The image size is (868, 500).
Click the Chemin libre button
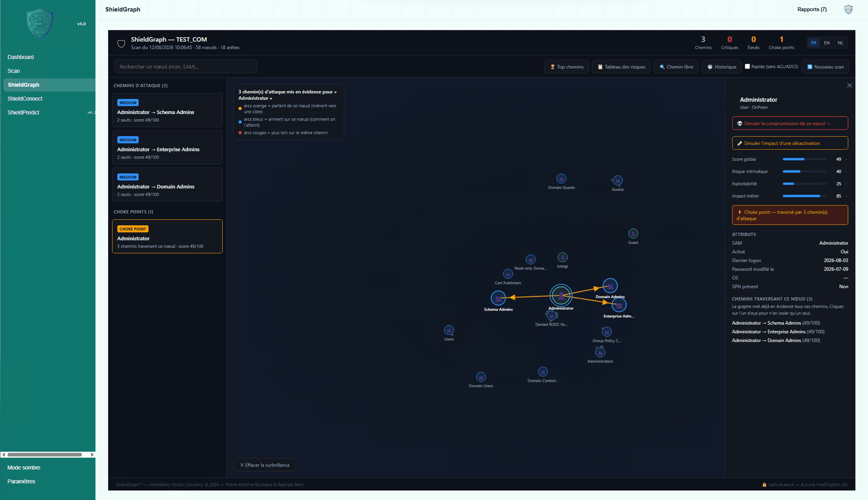[x=676, y=67]
